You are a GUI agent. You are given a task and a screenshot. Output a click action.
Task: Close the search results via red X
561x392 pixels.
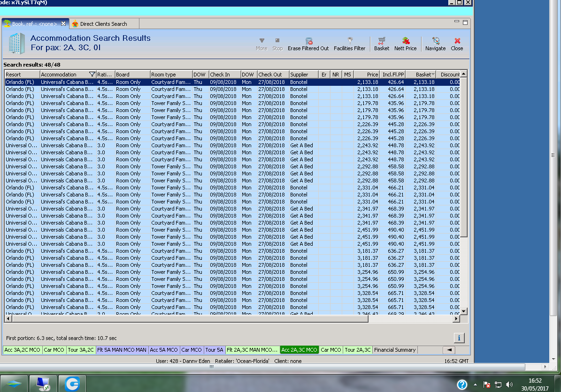(x=457, y=44)
